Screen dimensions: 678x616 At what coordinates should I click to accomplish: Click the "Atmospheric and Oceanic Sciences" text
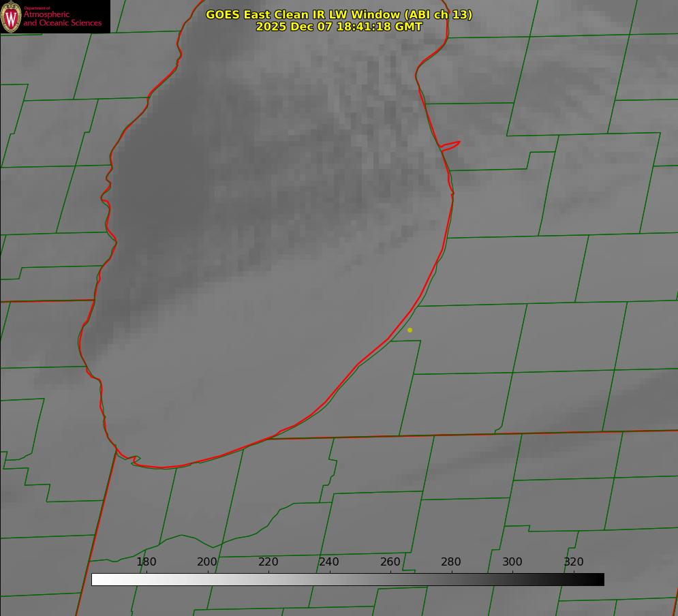62,19
